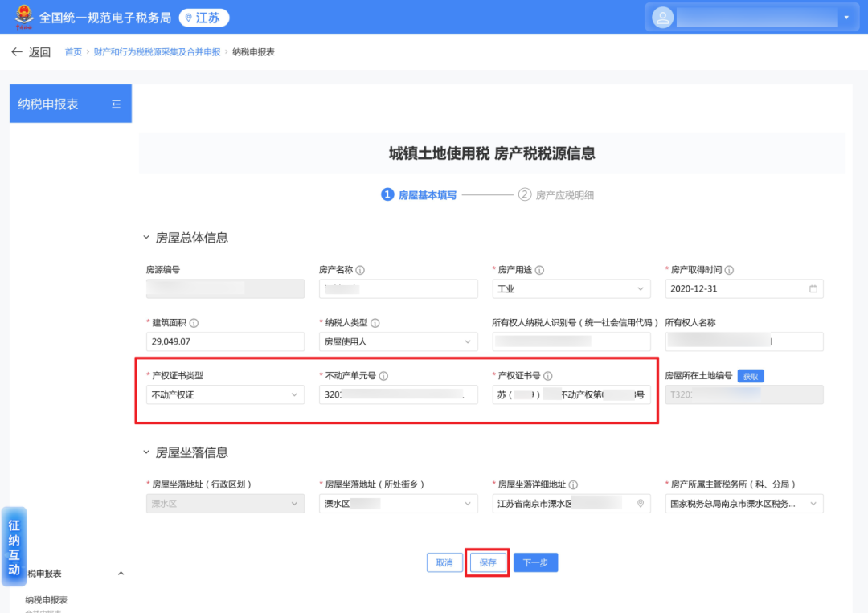Click the 房屋坐落详细地址 input field
This screenshot has height=613, width=868.
(571, 504)
